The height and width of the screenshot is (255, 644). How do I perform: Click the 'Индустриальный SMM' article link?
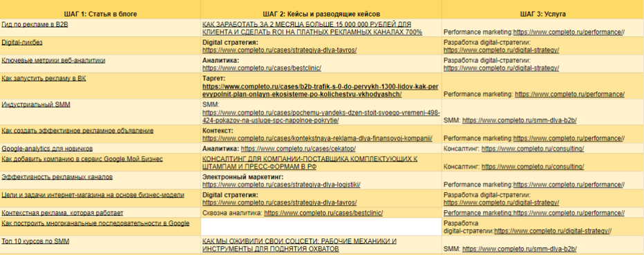[x=36, y=105]
